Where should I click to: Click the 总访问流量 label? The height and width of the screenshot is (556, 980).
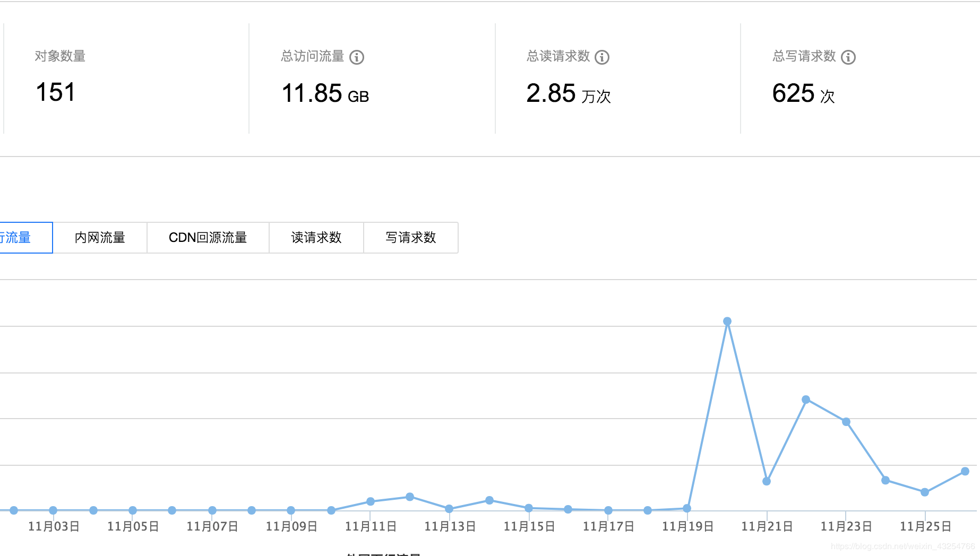(x=313, y=56)
